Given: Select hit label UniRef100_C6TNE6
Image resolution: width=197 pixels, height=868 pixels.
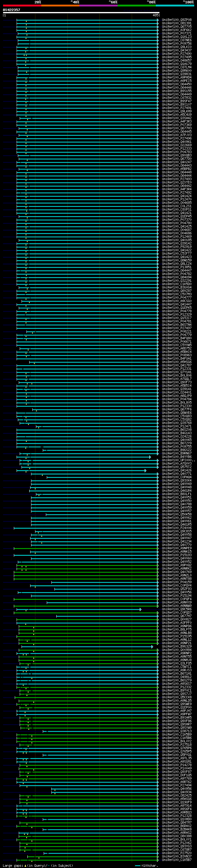Looking at the screenshot, I should point(176,40).
